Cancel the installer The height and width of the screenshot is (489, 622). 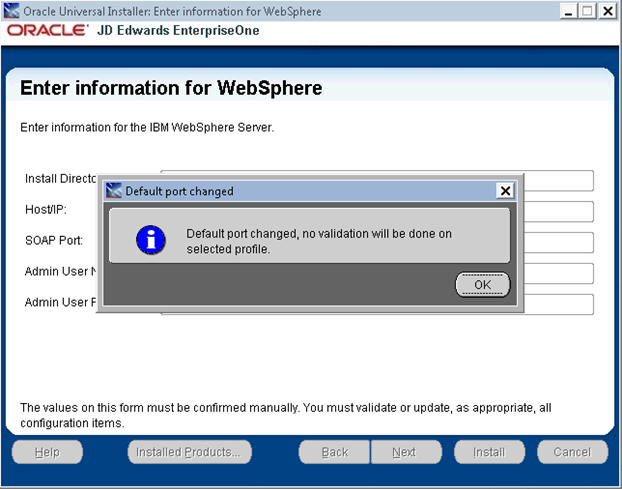pyautogui.click(x=572, y=452)
